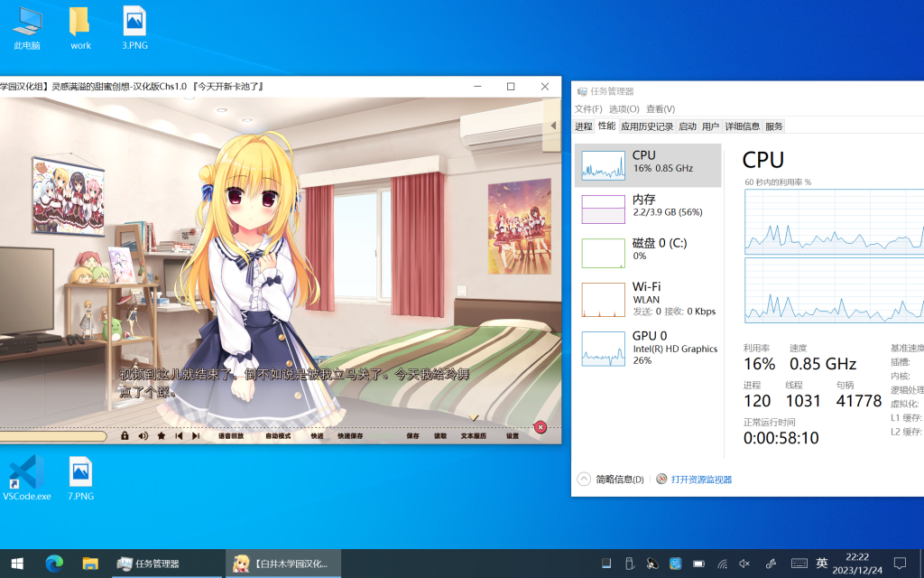The width and height of the screenshot is (924, 578).
Task: Switch to the 用户 users tab
Action: click(x=711, y=126)
